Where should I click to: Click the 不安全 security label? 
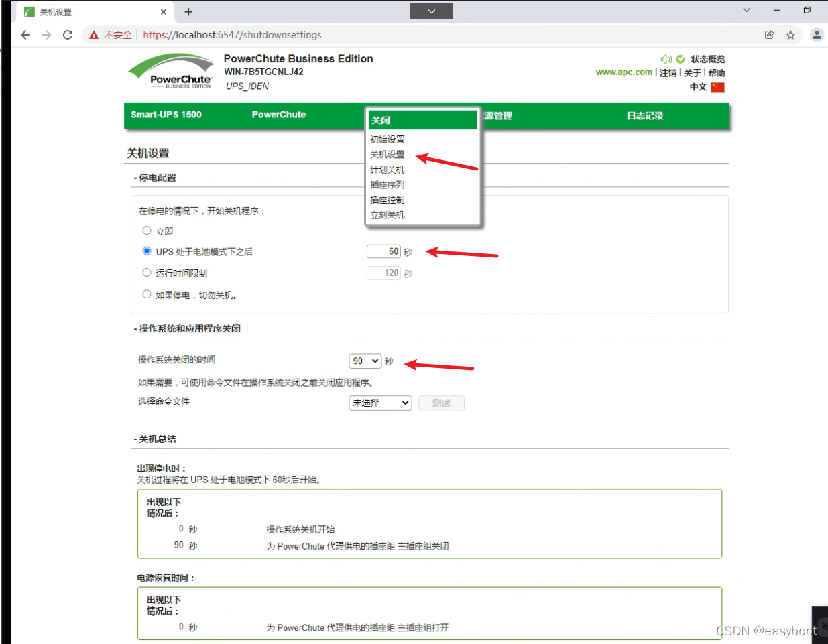118,35
